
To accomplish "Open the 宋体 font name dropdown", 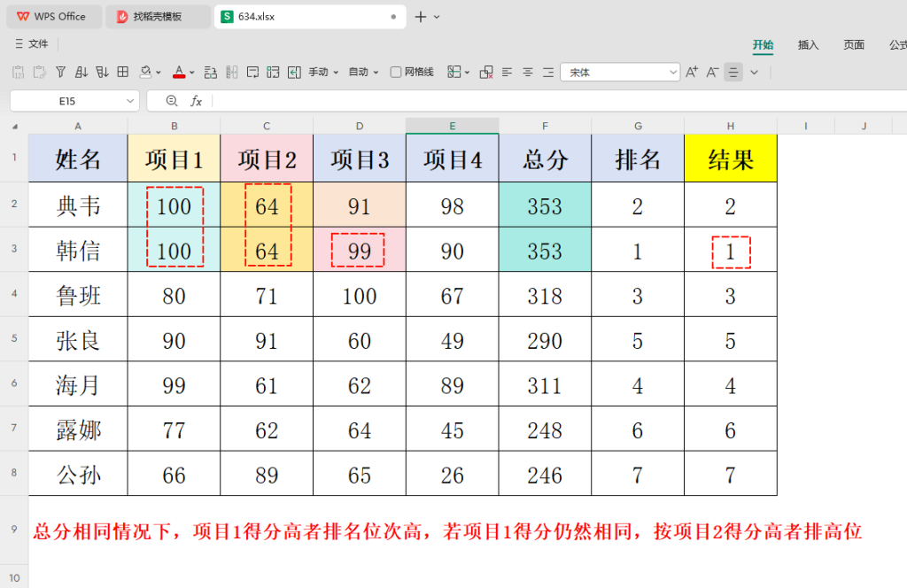I will (x=673, y=73).
